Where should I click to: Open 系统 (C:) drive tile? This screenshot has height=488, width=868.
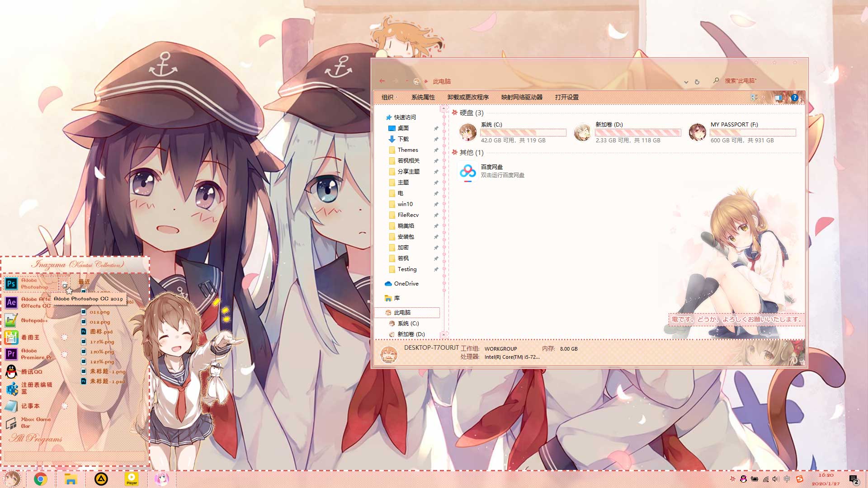pyautogui.click(x=512, y=132)
